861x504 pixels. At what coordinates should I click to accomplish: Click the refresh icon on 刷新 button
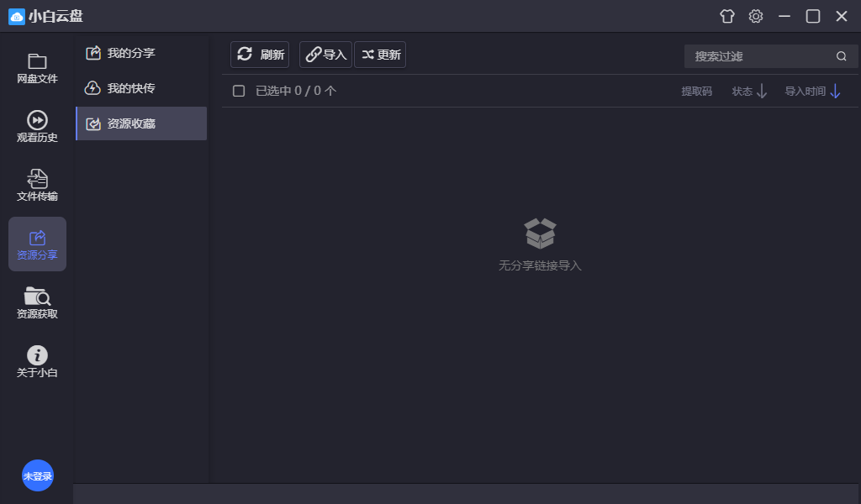tap(244, 54)
